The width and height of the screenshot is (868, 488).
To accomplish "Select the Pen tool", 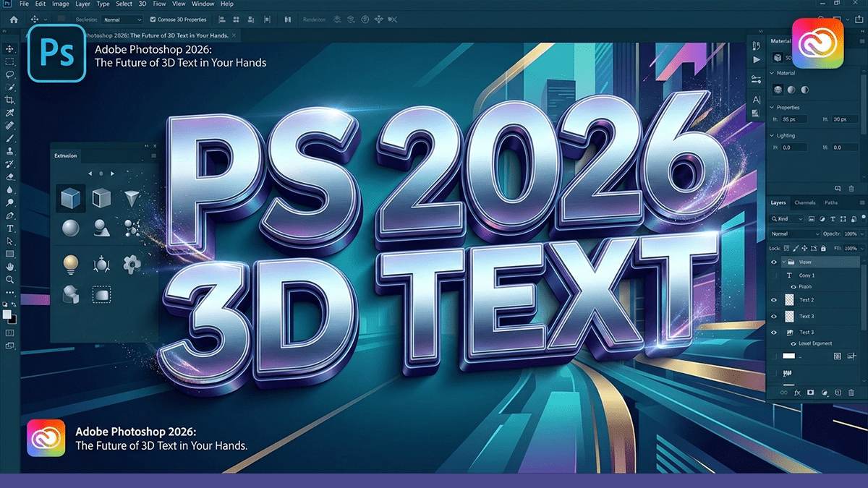I will click(10, 215).
